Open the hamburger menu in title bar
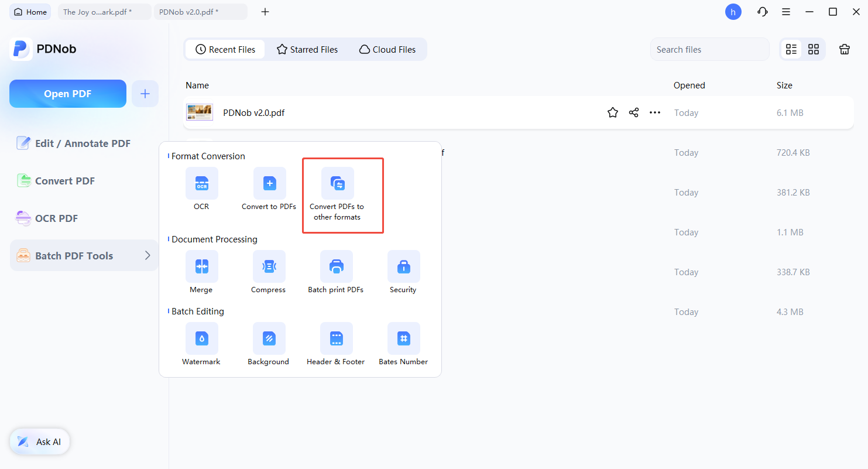Image resolution: width=868 pixels, height=469 pixels. 786,12
